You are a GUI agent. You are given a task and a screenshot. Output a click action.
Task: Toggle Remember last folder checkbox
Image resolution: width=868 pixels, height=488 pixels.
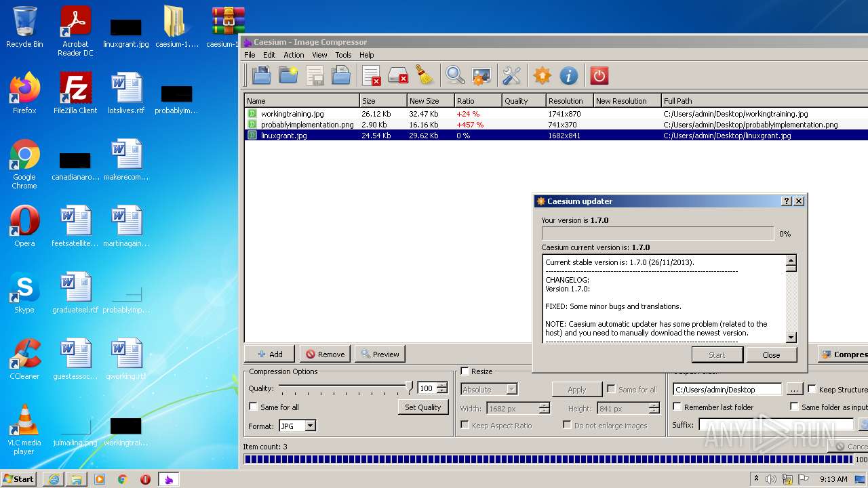click(677, 407)
